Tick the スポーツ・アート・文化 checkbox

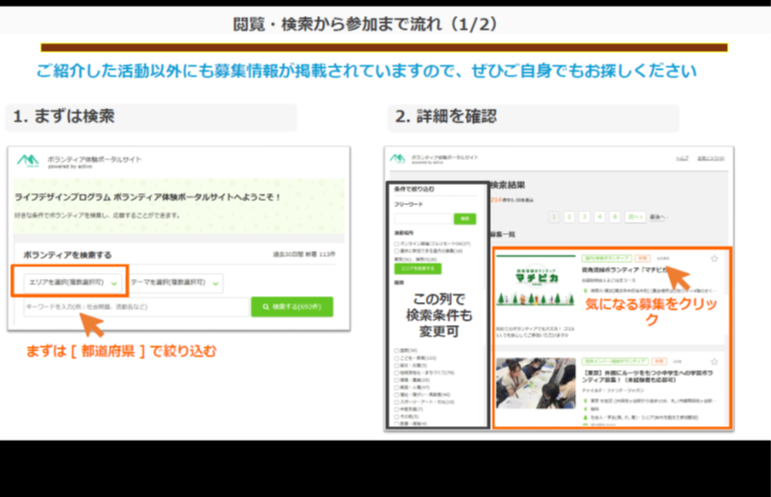(396, 402)
